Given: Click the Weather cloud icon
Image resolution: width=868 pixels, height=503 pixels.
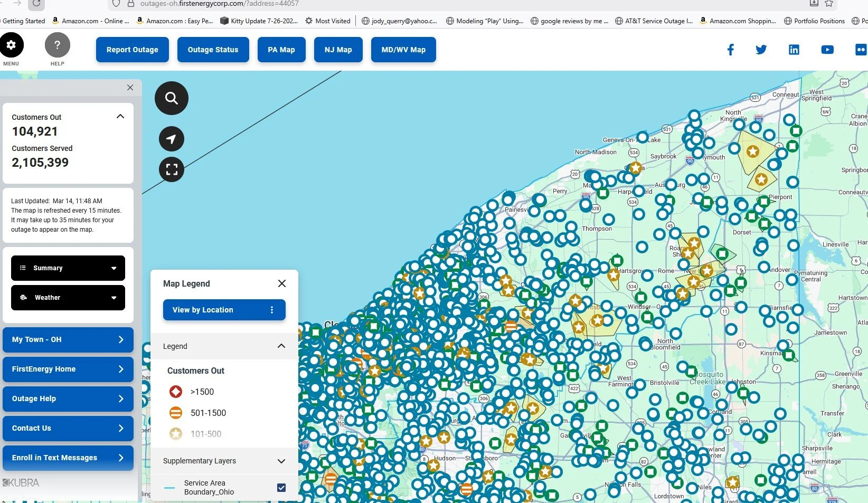Looking at the screenshot, I should pyautogui.click(x=24, y=298).
